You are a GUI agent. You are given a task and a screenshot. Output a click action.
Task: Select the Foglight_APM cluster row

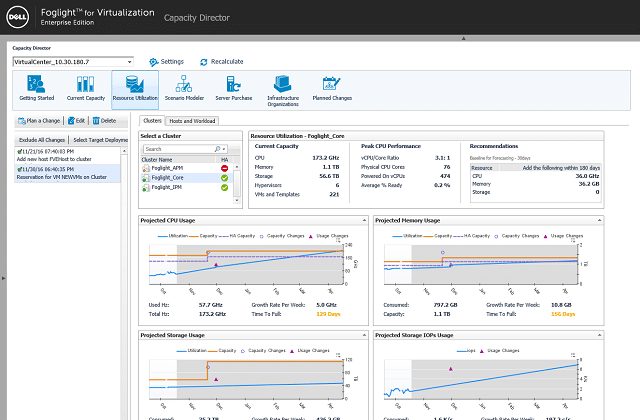click(186, 168)
